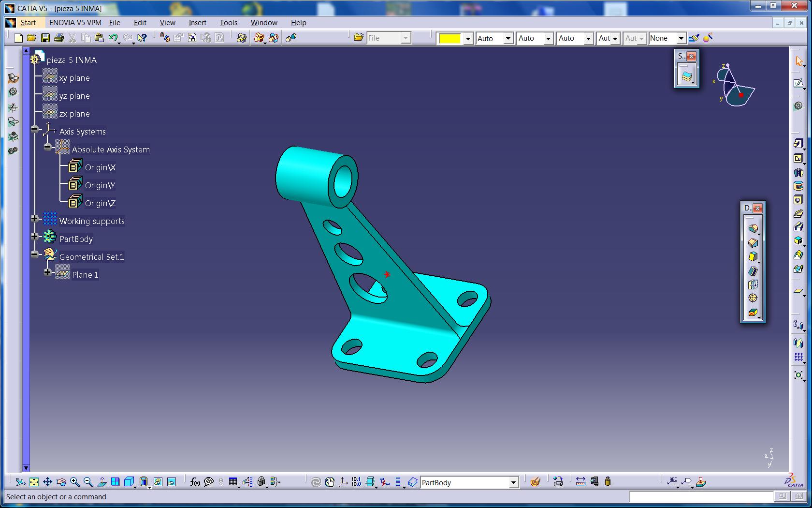
Task: Click the Chamfer icon in the D.. toolbar
Action: pos(753,242)
